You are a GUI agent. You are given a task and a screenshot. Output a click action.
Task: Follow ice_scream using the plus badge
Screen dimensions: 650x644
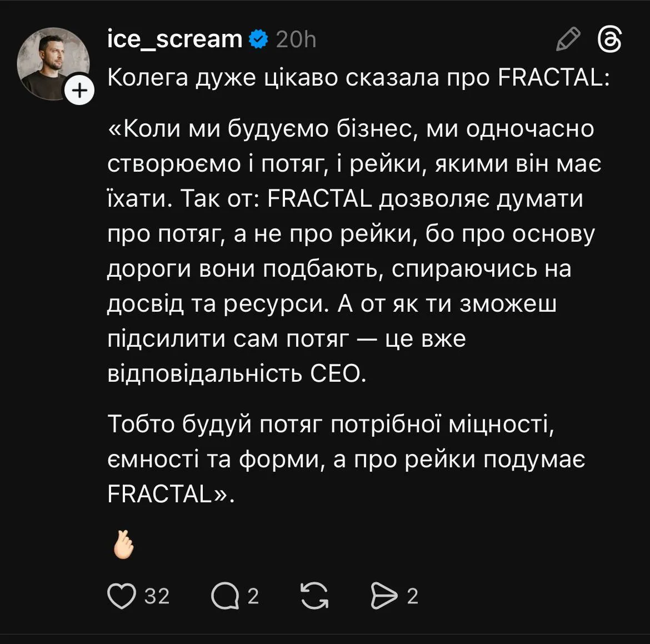click(x=79, y=90)
